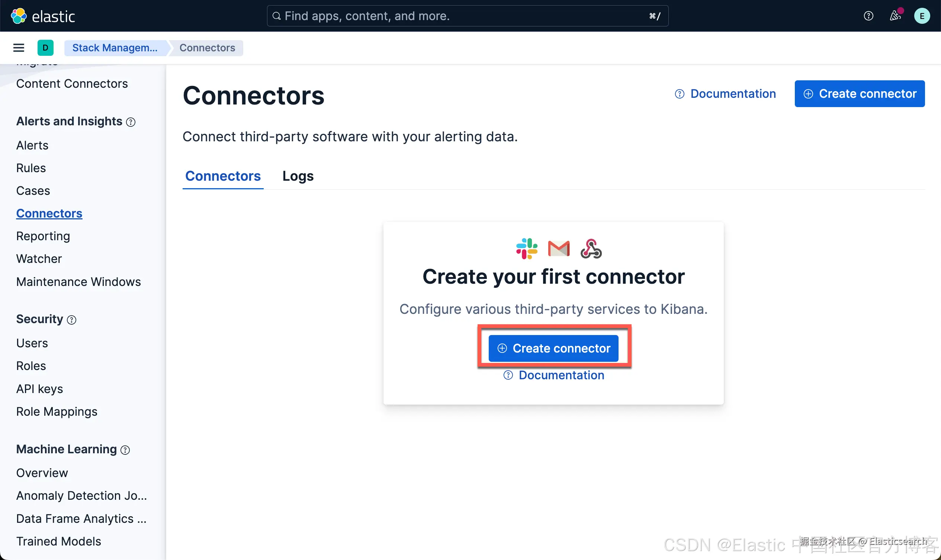Open the newsfeed notifications icon
The height and width of the screenshot is (560, 941).
point(895,16)
